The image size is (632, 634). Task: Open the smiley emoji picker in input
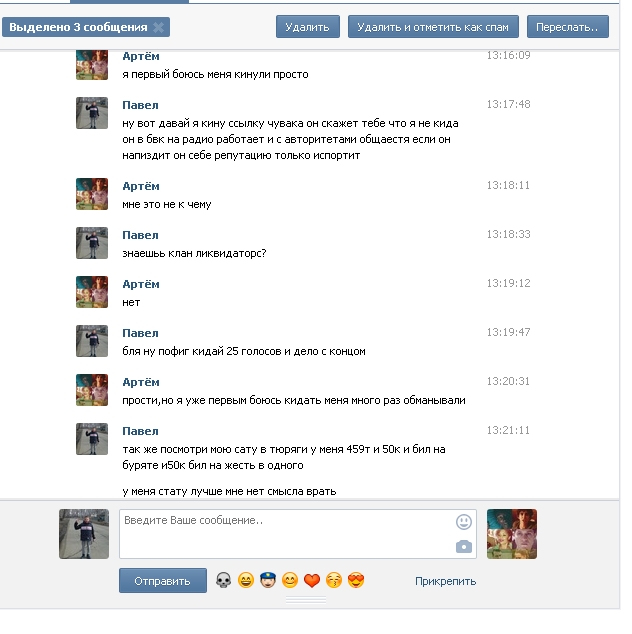(464, 522)
